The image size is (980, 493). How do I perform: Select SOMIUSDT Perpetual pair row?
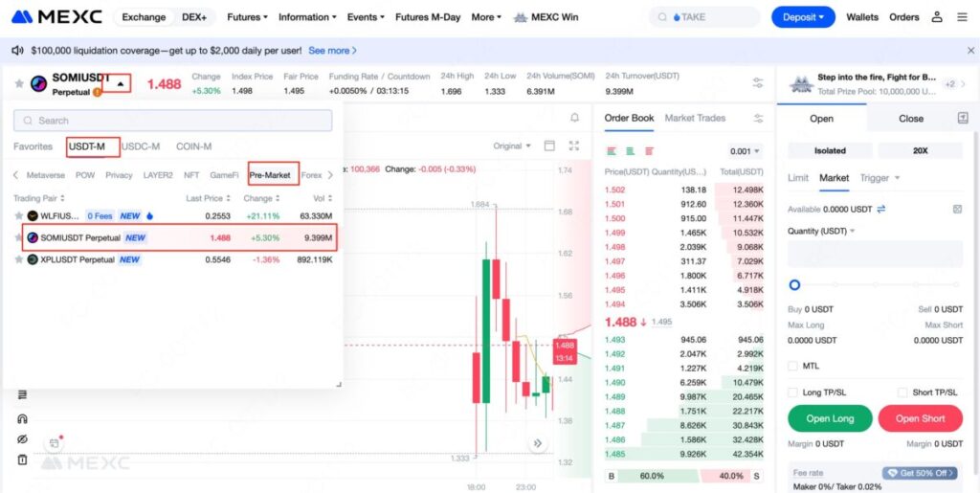[181, 238]
